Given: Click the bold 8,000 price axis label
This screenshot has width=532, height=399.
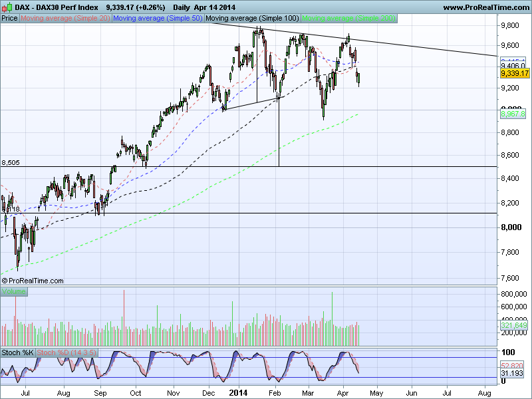Looking at the screenshot, I should coord(511,227).
